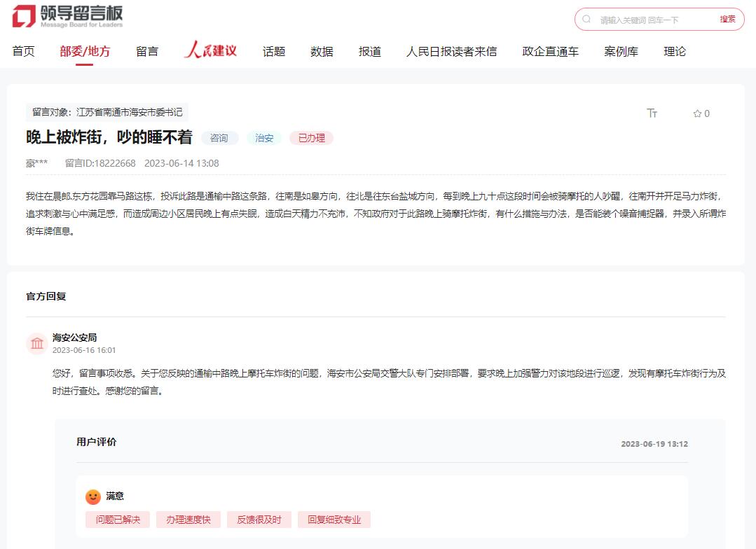756x549 pixels.
Task: Switch to the 数据 section
Action: [322, 51]
